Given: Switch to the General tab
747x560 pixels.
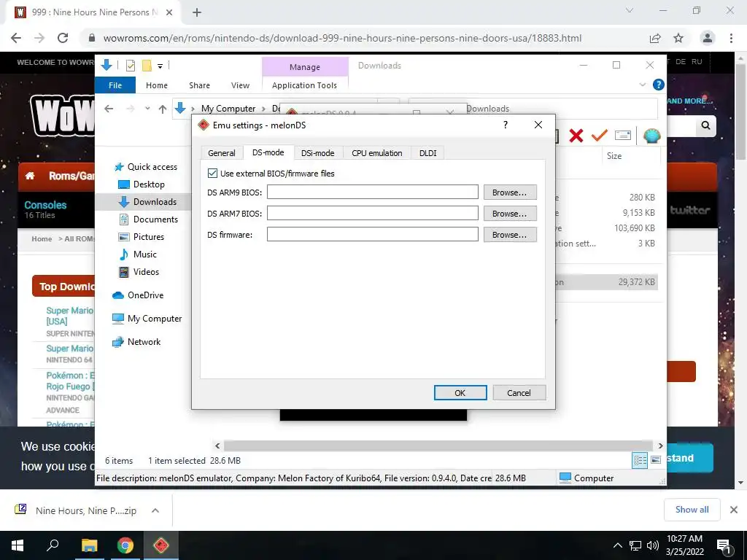Looking at the screenshot, I should click(x=222, y=153).
